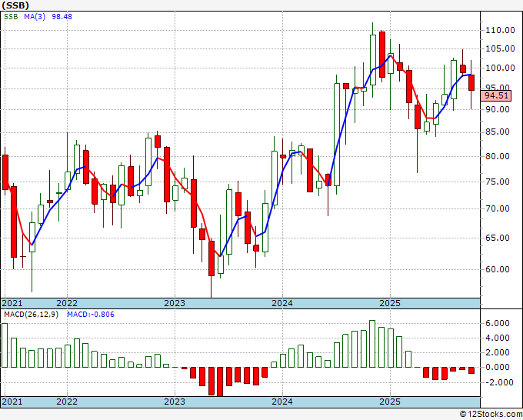Click the lowest red MACD bar in 2023
Image resolution: width=523 pixels, height=420 pixels.
coord(220,382)
